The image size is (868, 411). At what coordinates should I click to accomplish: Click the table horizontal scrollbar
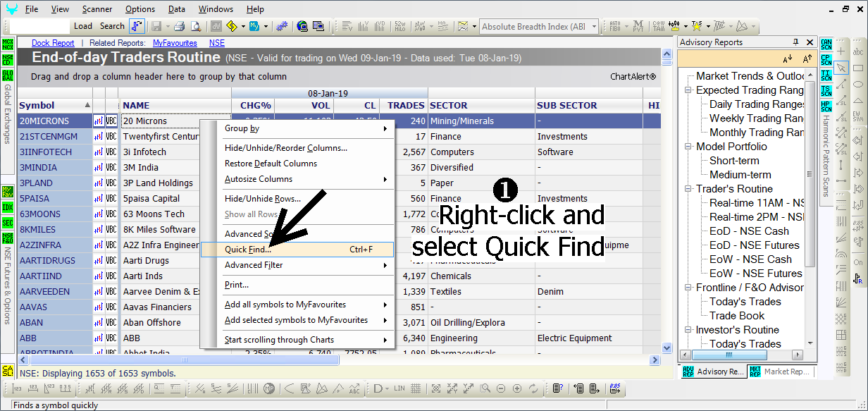click(183, 360)
